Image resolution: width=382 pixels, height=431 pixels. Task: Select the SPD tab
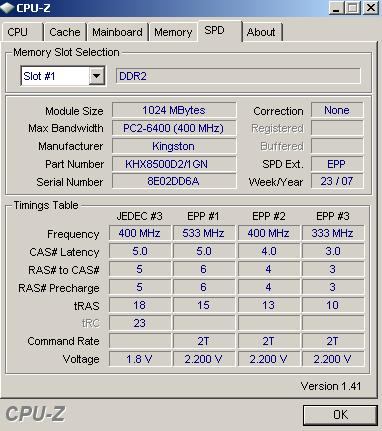(220, 31)
